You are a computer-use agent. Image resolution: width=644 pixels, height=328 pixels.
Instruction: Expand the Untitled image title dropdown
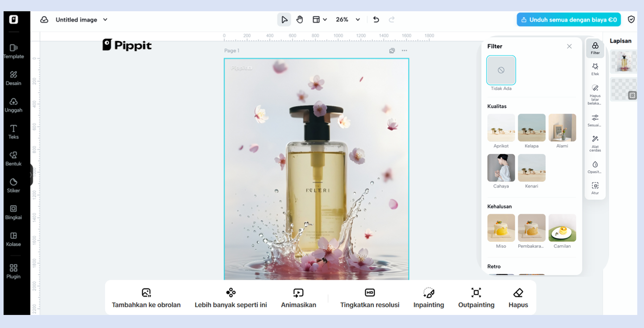105,20
